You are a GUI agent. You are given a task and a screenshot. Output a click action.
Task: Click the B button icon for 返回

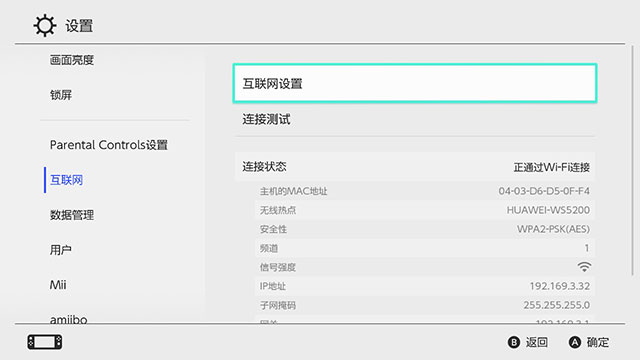click(513, 342)
